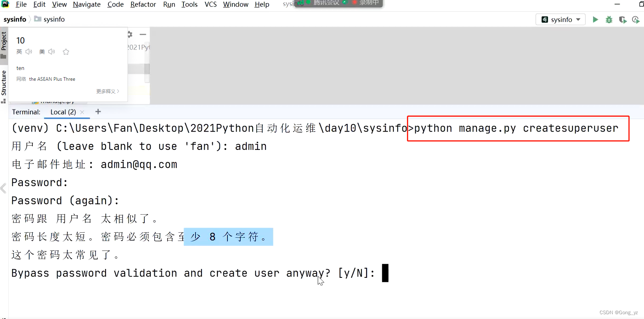This screenshot has width=644, height=319.
Task: Minimize the PyCharm window
Action: point(617,4)
